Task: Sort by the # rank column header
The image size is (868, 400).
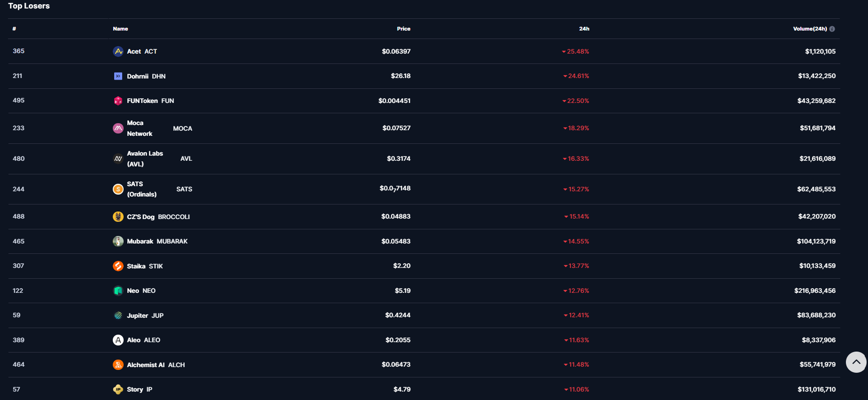Action: (x=14, y=29)
